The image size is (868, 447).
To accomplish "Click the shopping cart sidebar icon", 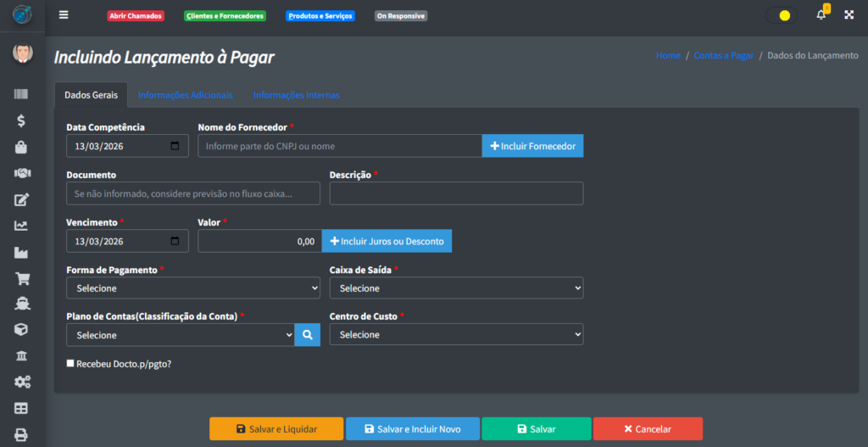I will 21,278.
